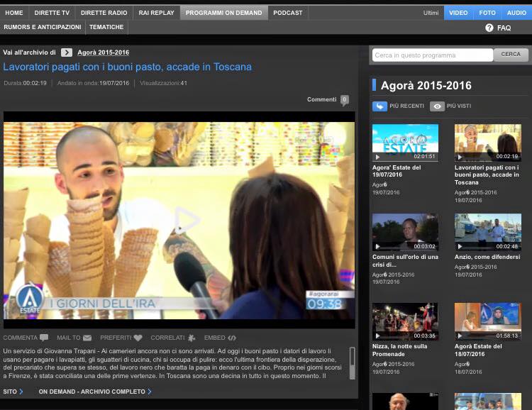Open 'Agora' Estate del 19/07/2016' title link
Image resolution: width=532 pixels, height=410 pixels.
pos(397,171)
